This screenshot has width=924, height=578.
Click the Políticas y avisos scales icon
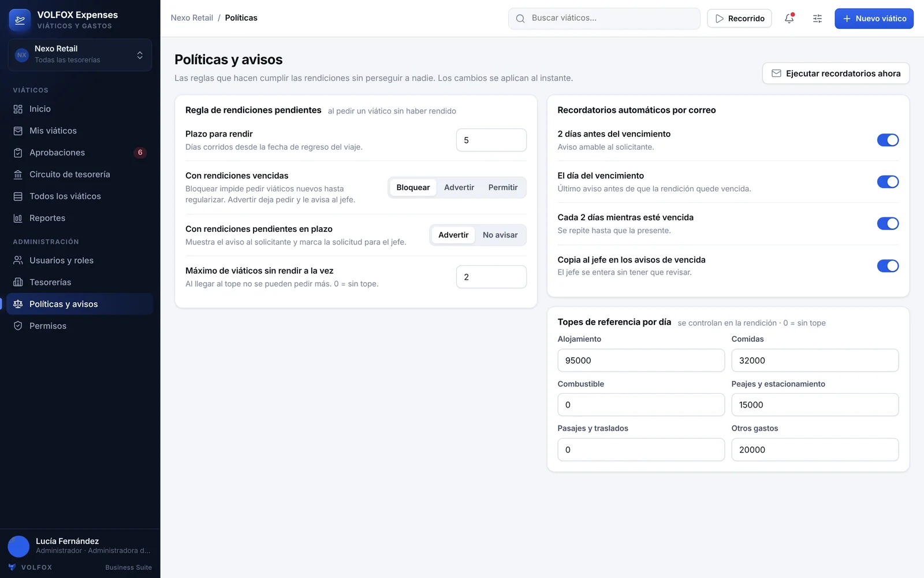click(18, 304)
